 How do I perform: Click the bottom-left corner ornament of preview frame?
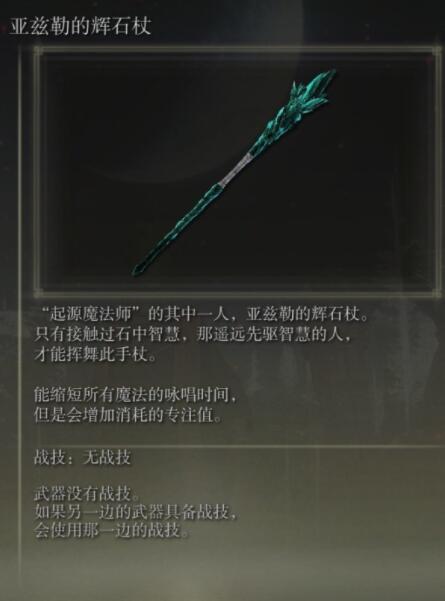tap(38, 293)
